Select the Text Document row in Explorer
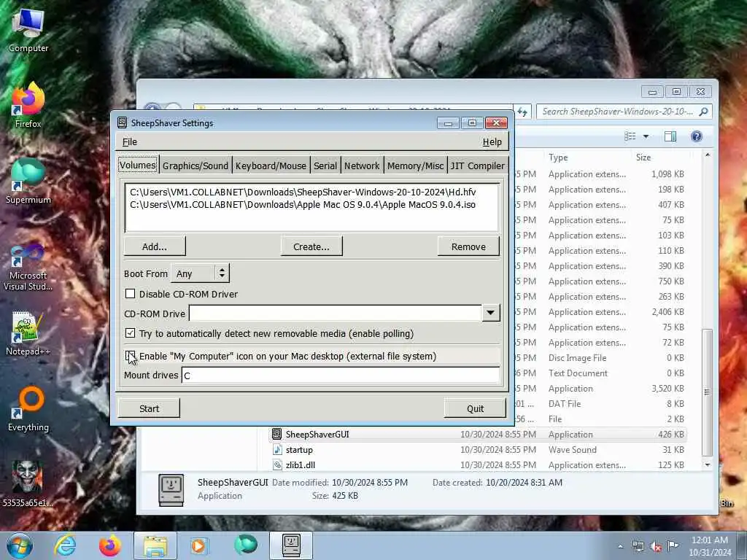 coord(601,373)
